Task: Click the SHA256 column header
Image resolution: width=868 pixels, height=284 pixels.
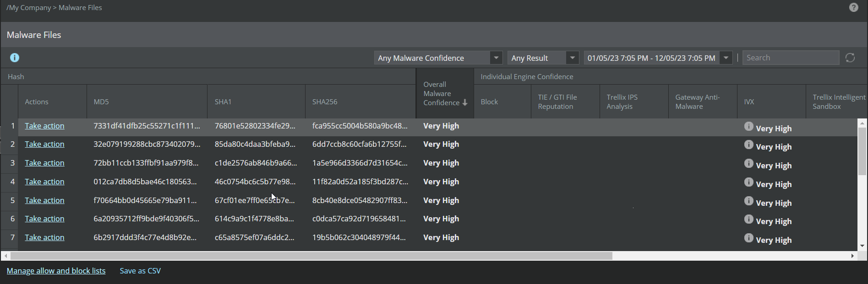Action: [360, 102]
